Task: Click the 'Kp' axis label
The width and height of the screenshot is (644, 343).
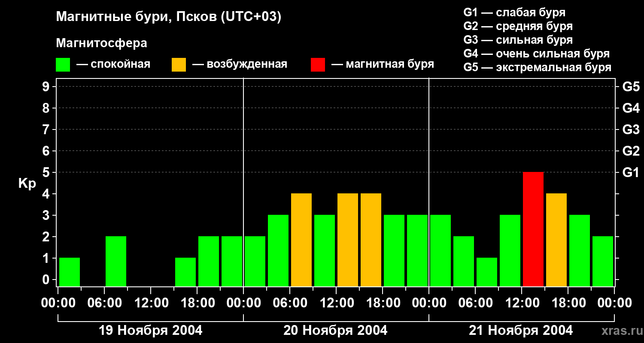Action: pos(27,184)
